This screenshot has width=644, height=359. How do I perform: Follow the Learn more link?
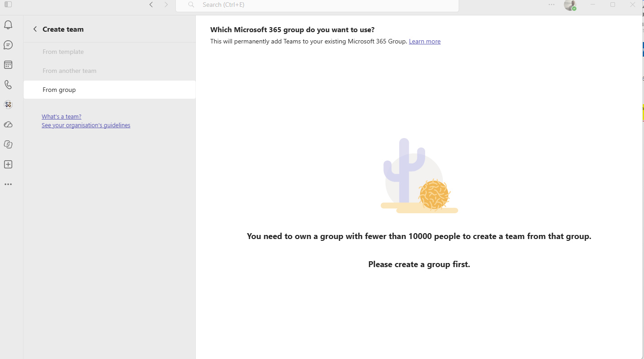425,41
